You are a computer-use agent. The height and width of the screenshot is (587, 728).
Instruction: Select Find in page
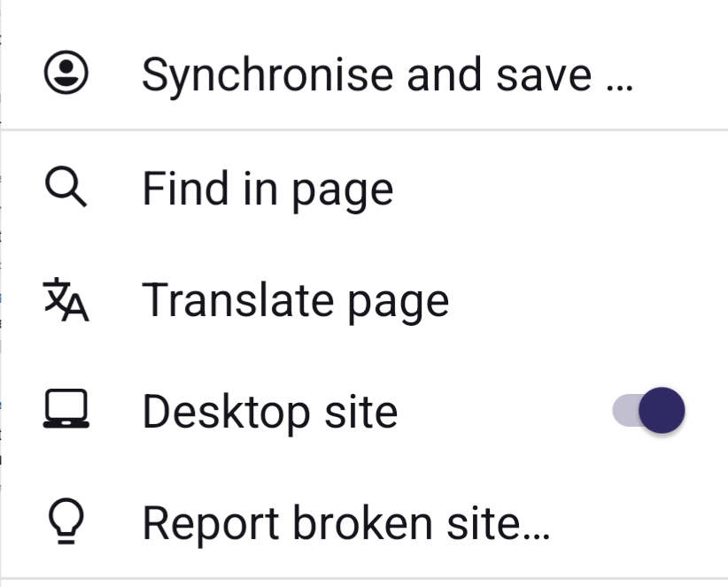[267, 189]
